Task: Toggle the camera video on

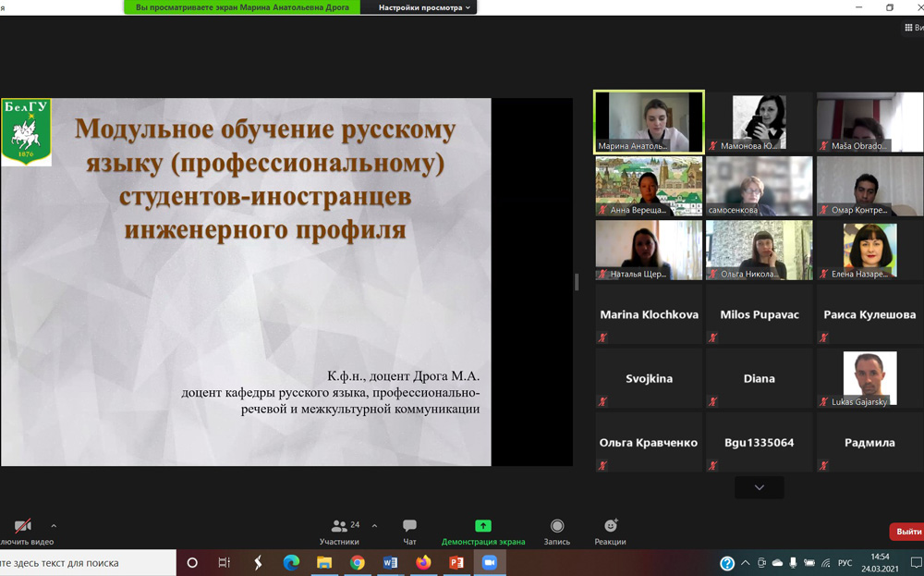Action: tap(23, 531)
